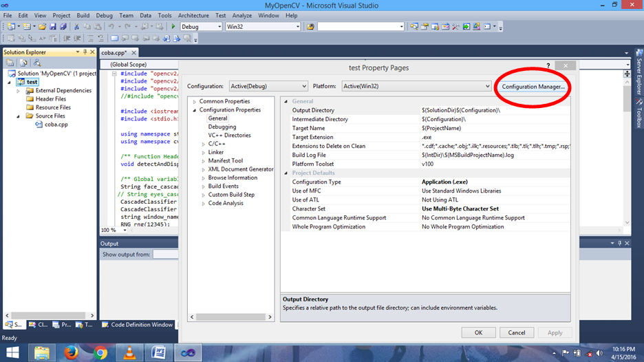Viewport: 644px width, 362px height.
Task: Click the Copy toolbar icon
Action: tap(87, 27)
